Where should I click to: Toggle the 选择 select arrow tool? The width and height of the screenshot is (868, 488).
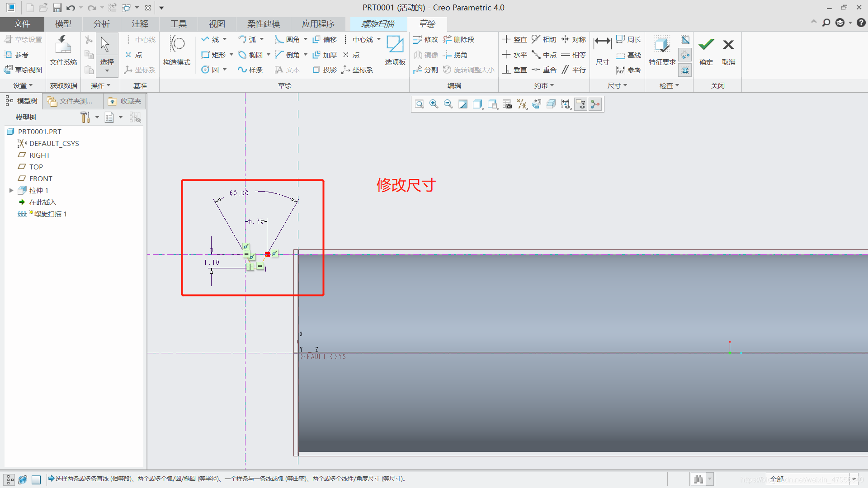(x=105, y=45)
